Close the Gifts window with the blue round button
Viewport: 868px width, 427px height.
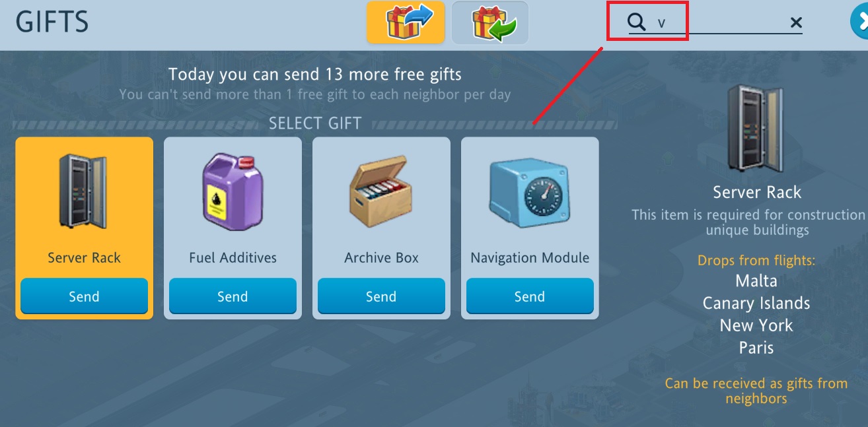[x=859, y=22]
